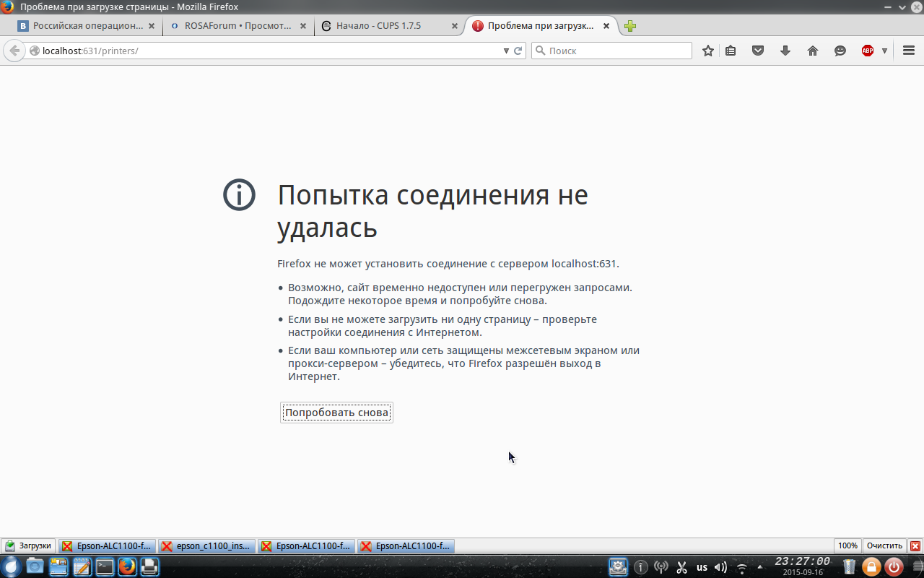The image size is (924, 578).
Task: Open the terminal from the taskbar
Action: pos(105,566)
